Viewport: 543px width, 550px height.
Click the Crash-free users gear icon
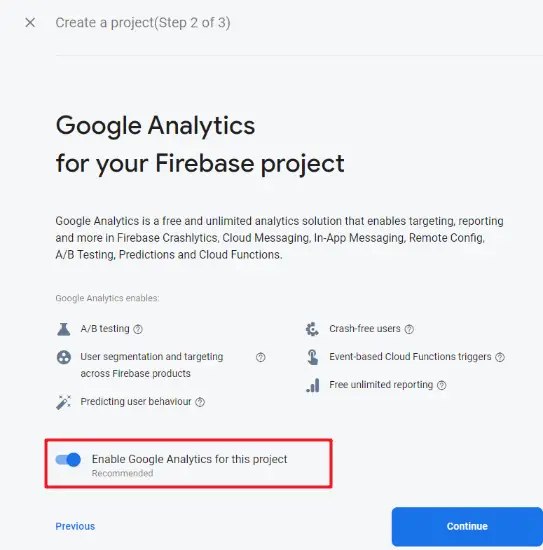click(312, 329)
